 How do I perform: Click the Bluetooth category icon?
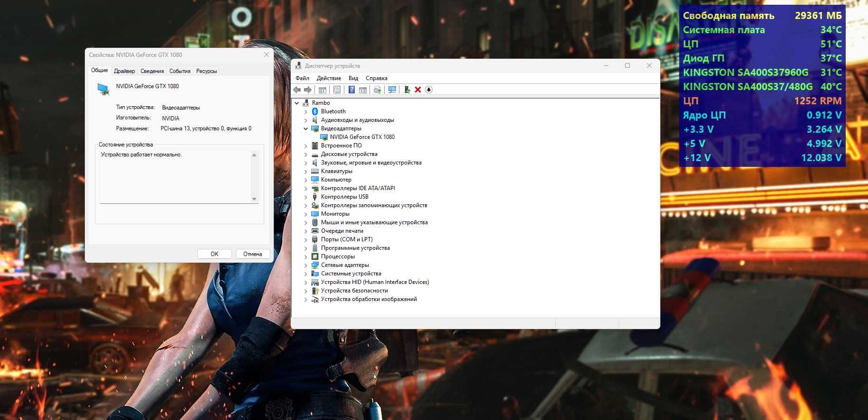coord(315,111)
